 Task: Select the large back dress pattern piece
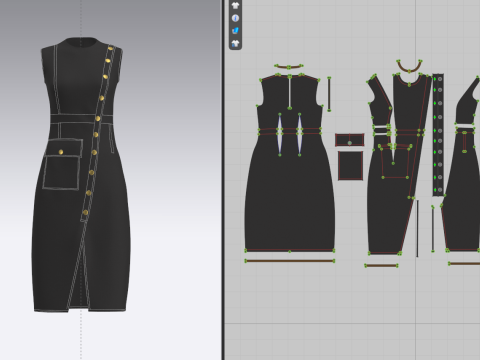289,200
